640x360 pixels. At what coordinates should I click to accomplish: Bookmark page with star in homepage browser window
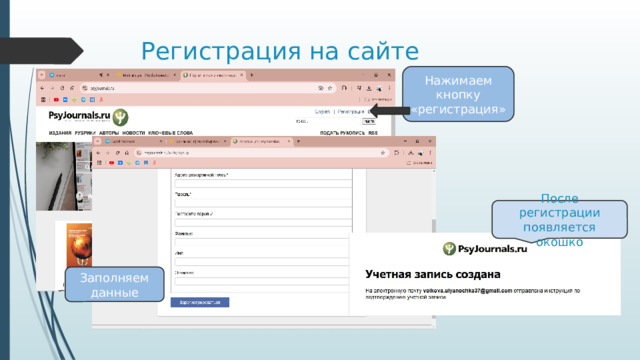[x=330, y=88]
